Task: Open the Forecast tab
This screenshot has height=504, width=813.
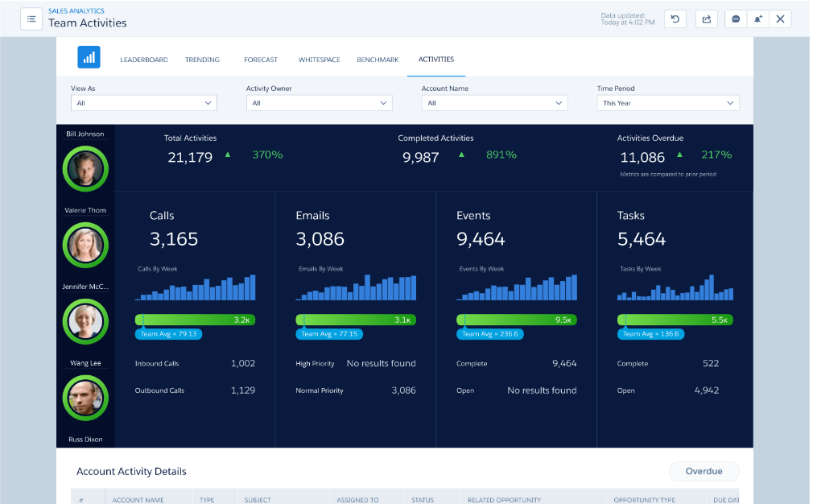Action: (261, 60)
